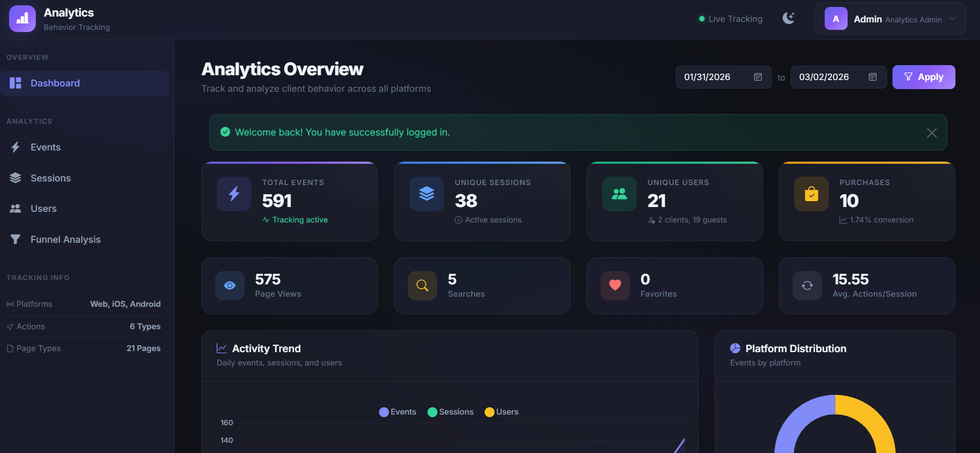Viewport: 980px width, 453px height.
Task: Open the Dashboard sidebar item
Action: pos(84,83)
